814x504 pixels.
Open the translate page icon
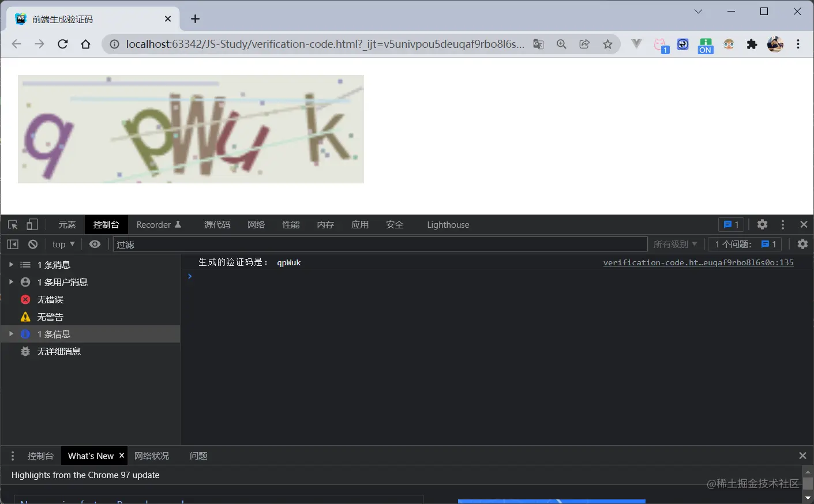tap(538, 44)
